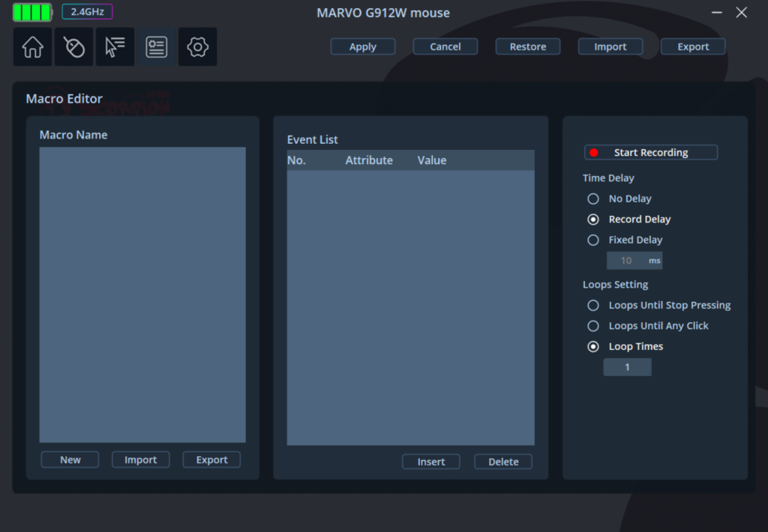Image resolution: width=768 pixels, height=532 pixels.
Task: Select the Loop Times option
Action: pos(593,347)
